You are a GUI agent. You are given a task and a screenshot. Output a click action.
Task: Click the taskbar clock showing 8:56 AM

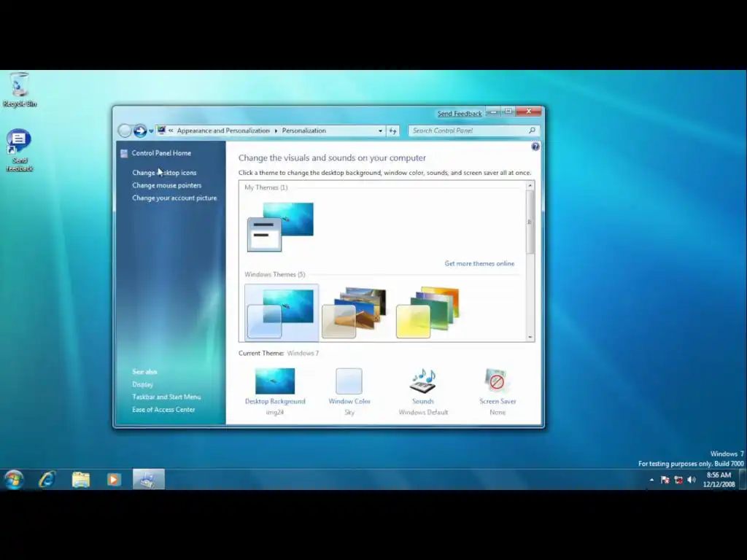click(x=719, y=480)
